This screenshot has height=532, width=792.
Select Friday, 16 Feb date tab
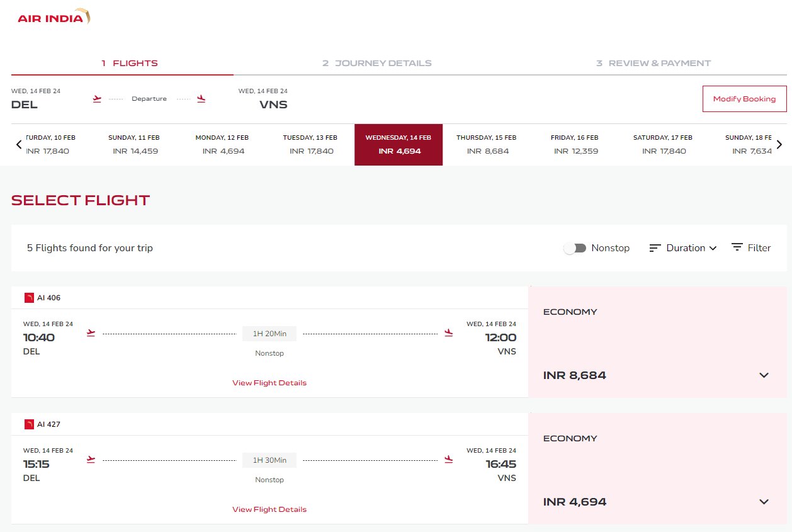pyautogui.click(x=575, y=144)
